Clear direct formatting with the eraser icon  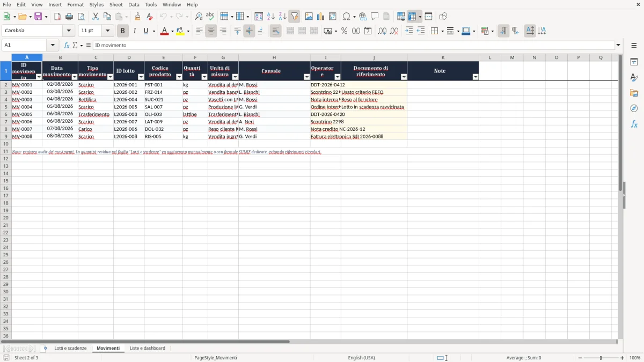point(149,17)
